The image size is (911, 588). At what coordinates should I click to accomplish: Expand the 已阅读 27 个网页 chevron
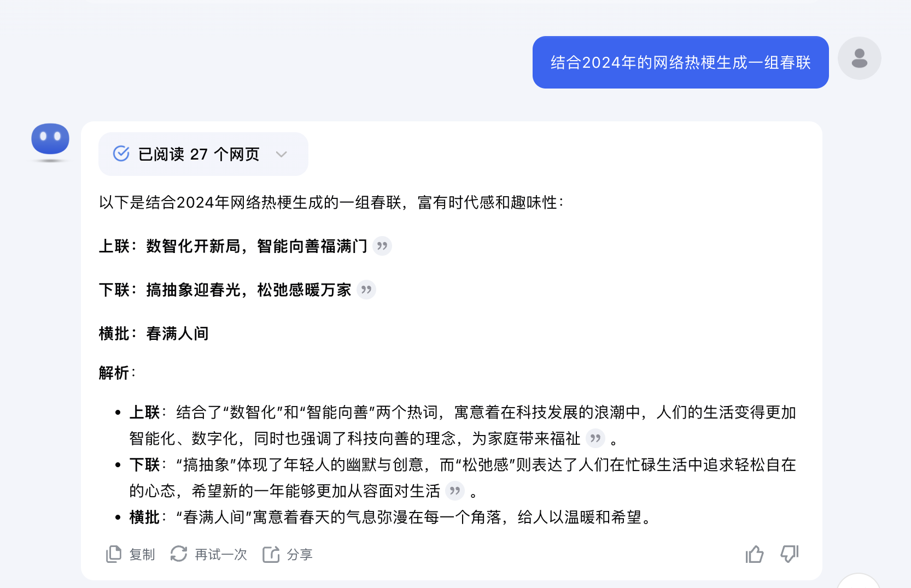[x=282, y=154]
